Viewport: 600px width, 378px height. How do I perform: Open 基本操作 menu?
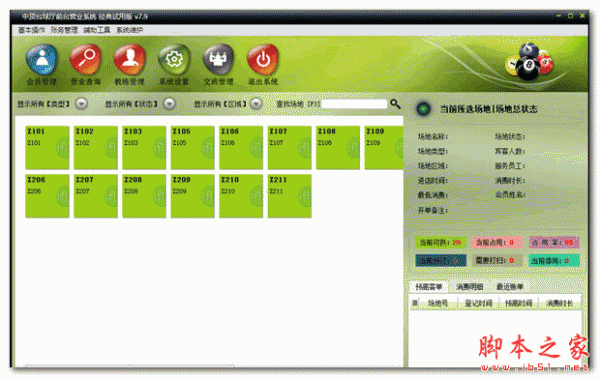31,30
